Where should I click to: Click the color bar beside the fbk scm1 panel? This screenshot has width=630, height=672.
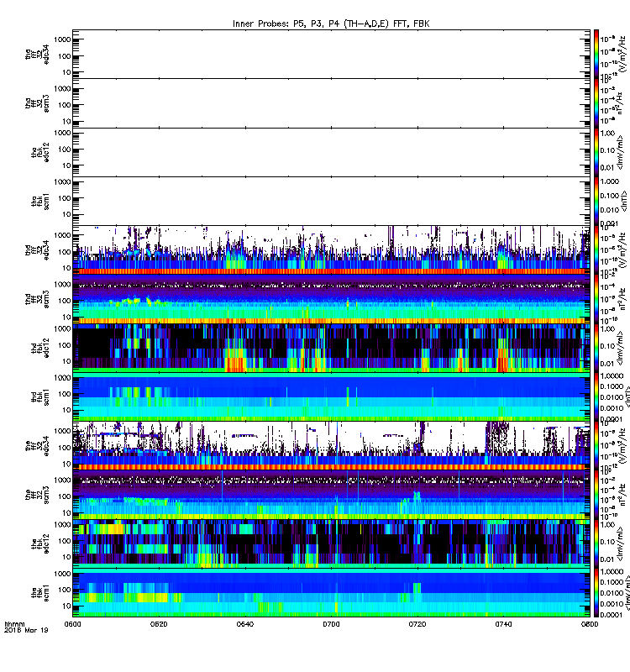coord(596,593)
